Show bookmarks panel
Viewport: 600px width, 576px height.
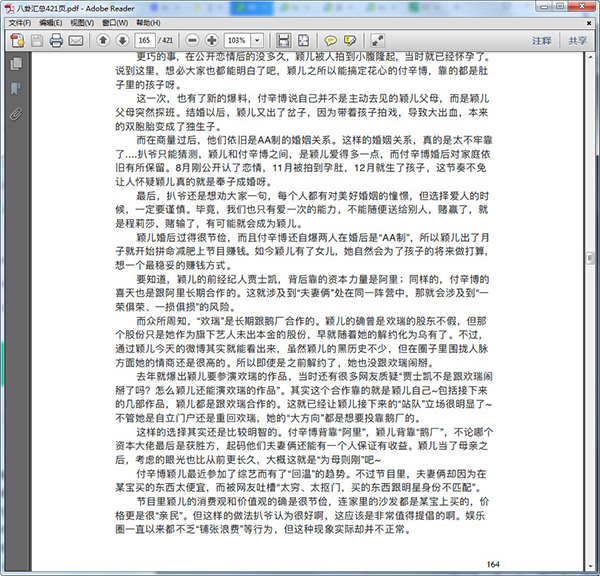pyautogui.click(x=16, y=89)
